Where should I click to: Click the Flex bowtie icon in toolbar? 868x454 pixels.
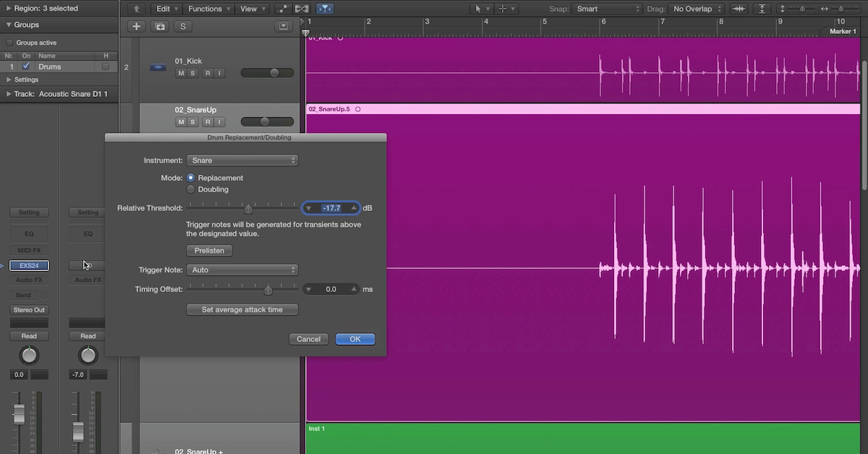click(302, 9)
